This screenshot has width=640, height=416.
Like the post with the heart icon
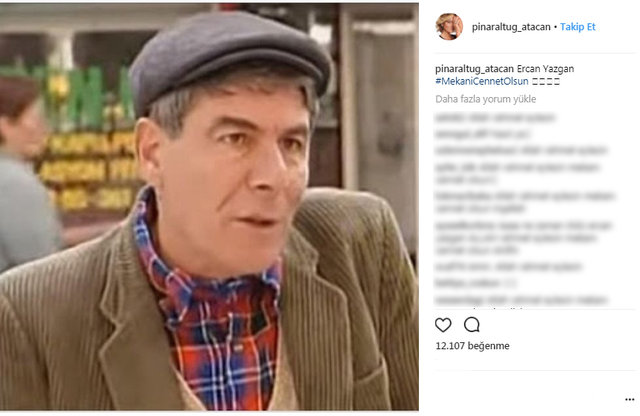[443, 325]
